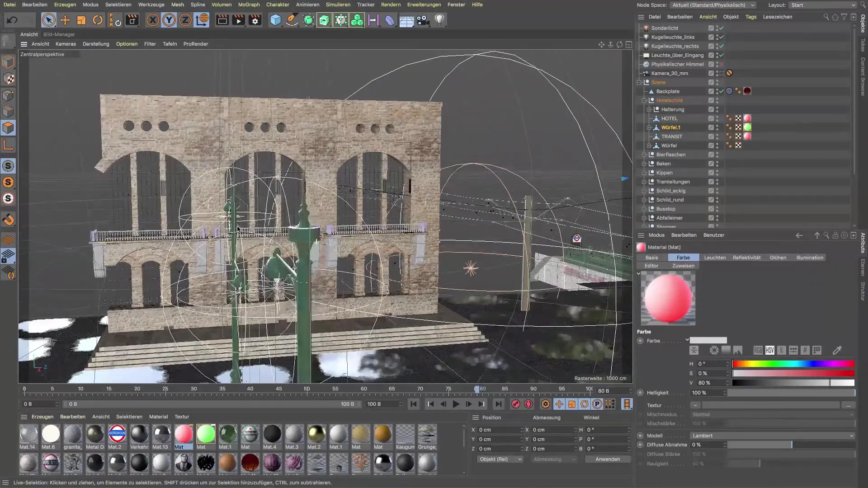Click the autokeying button
Viewport: 868px width, 488px height.
click(x=528, y=404)
